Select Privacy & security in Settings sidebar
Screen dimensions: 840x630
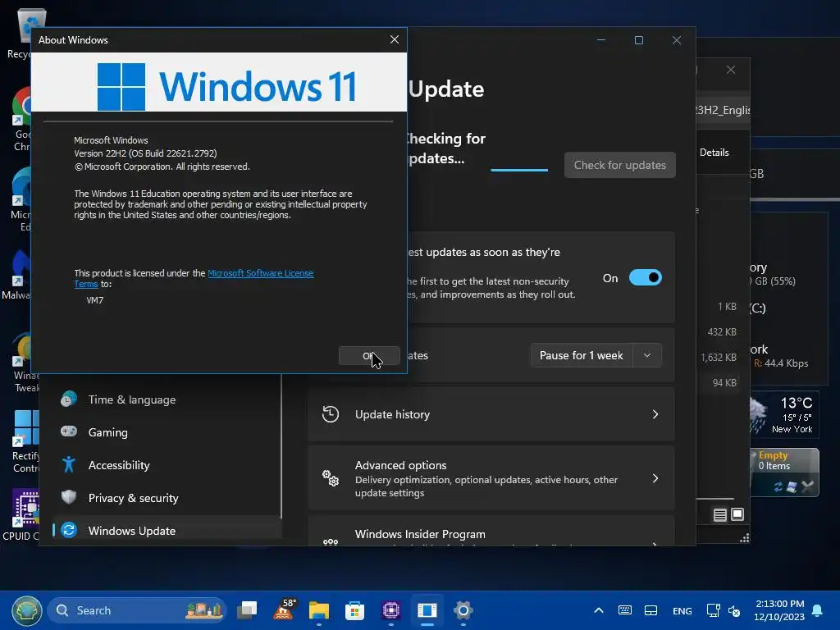(x=167, y=498)
